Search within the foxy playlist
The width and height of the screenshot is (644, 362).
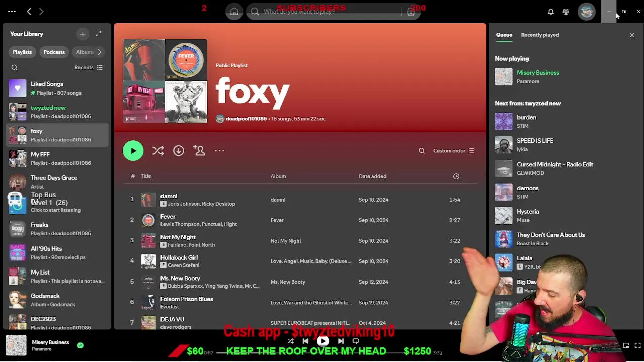(422, 151)
